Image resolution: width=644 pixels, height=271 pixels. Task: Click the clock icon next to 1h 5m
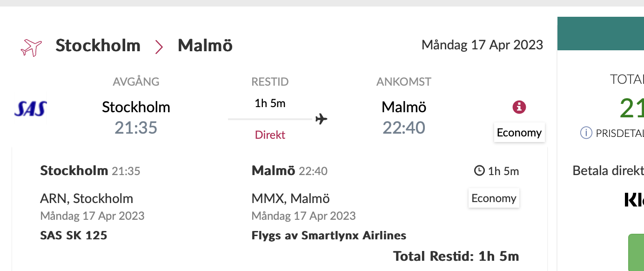click(479, 170)
